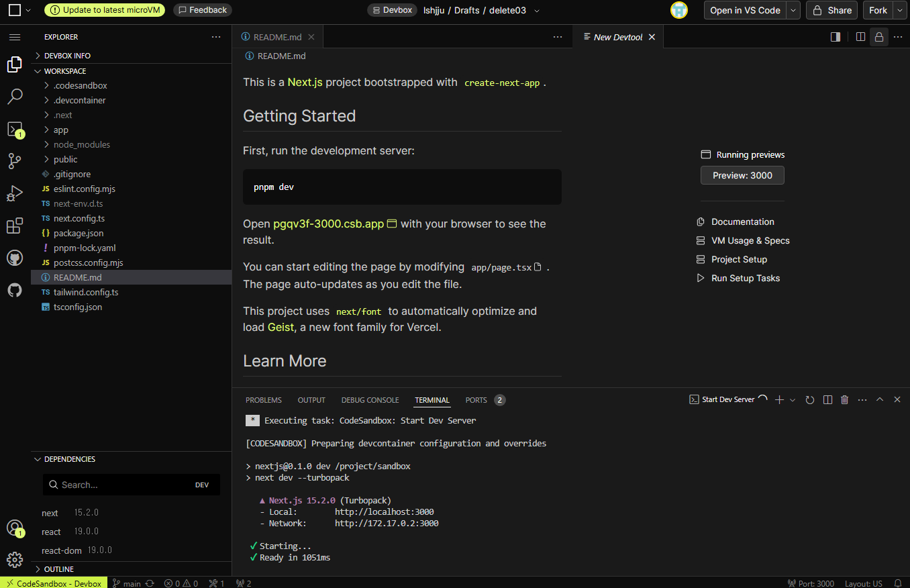Viewport: 910px width, 588px height.
Task: Click CodeSandbox - Devbox remote indicator
Action: coord(54,583)
